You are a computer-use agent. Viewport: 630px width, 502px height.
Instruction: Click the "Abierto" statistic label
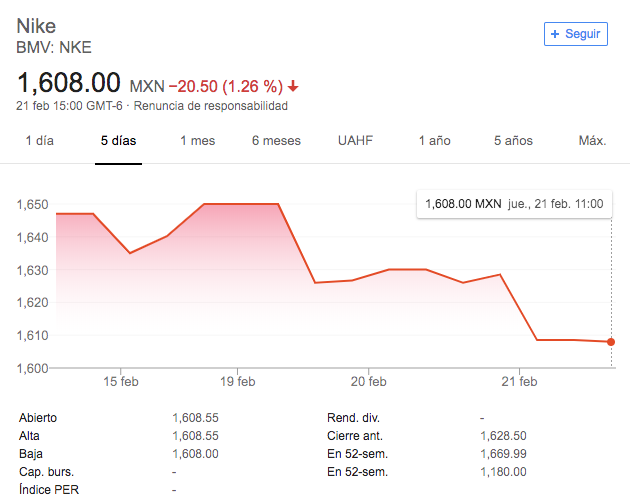click(39, 419)
